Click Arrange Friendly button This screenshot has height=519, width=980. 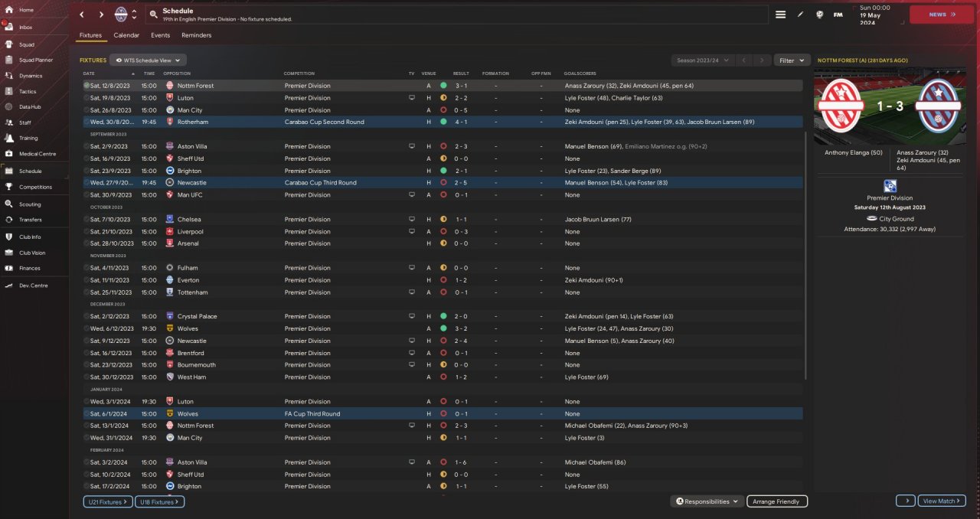(777, 501)
